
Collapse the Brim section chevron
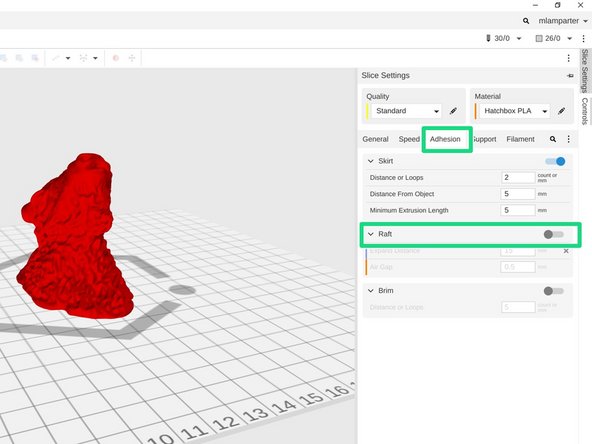pyautogui.click(x=370, y=291)
